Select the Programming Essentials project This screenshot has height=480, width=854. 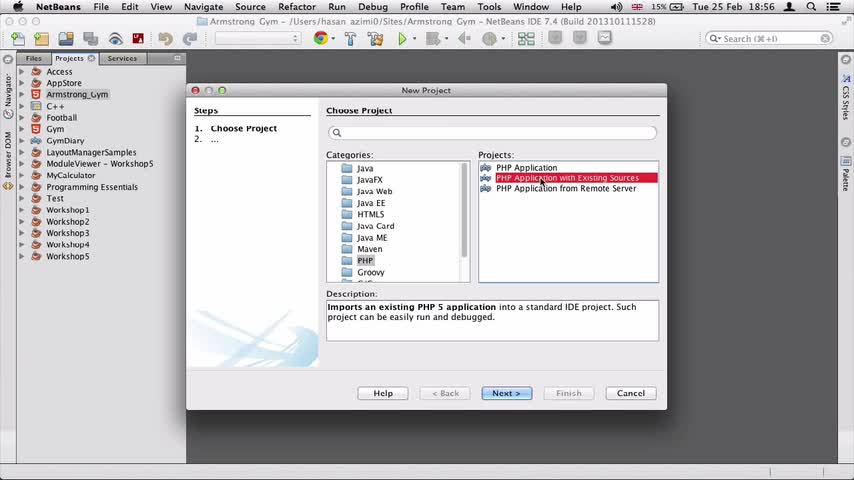click(x=92, y=187)
